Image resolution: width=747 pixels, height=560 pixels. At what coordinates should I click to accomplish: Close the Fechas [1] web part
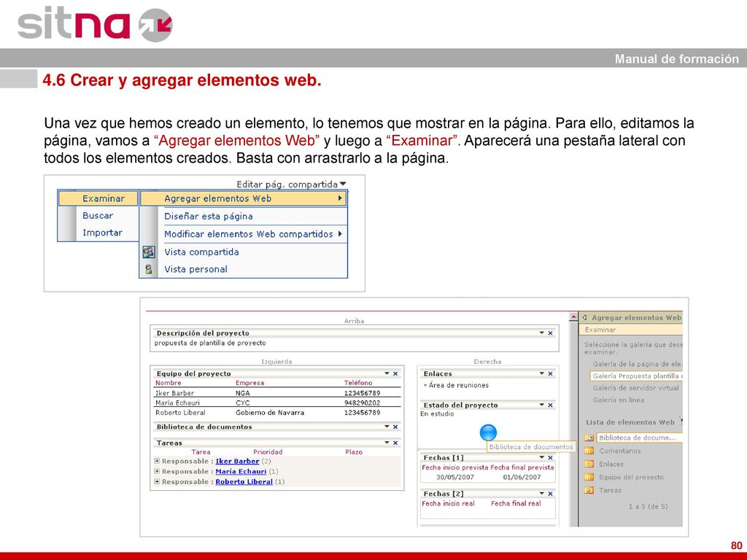550,458
